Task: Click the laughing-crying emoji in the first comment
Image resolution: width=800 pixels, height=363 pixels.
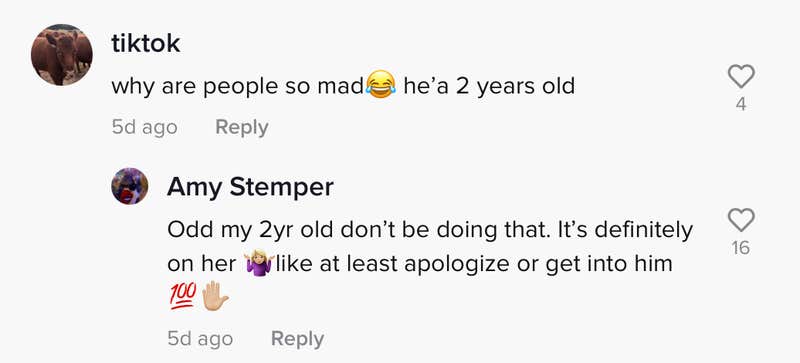Action: [380, 85]
